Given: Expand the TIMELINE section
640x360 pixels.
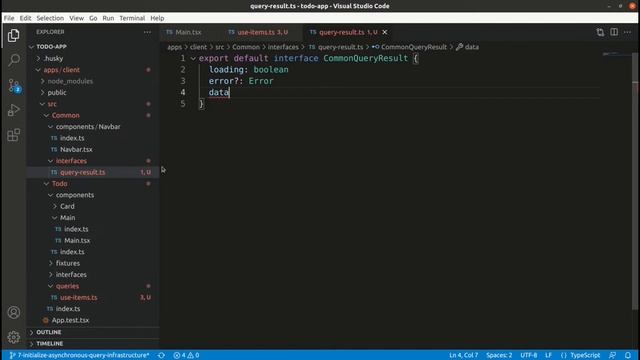Looking at the screenshot, I should 49,344.
